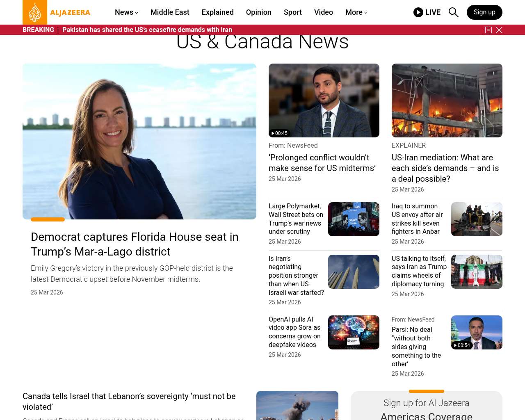Open Democrat captures Florida House seat article
Viewport: 525px width, 420px height.
point(135,244)
